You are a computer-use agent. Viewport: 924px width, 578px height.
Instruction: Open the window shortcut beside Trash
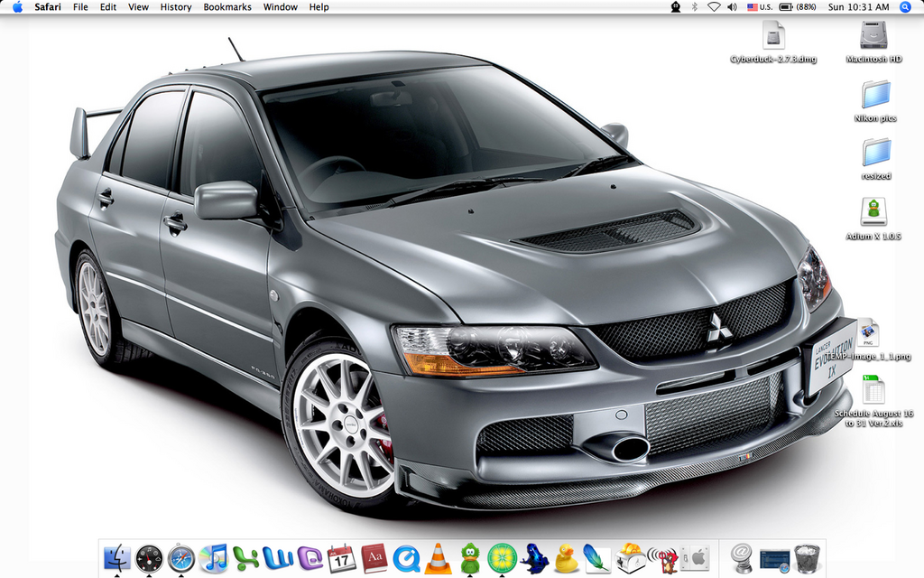pos(774,560)
